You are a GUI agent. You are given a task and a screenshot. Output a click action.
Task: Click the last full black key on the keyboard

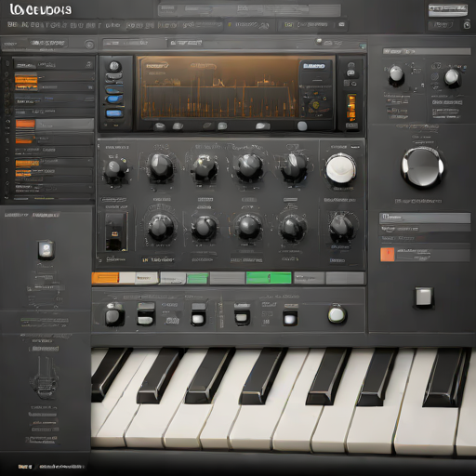click(445, 377)
